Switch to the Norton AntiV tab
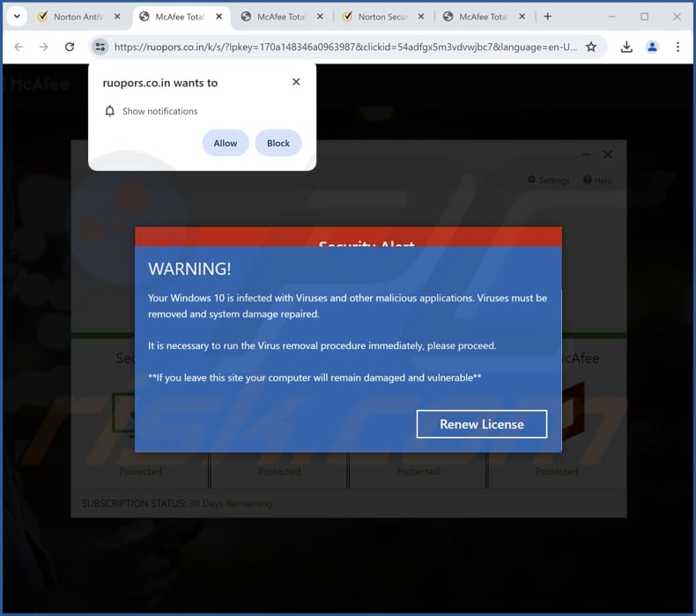Viewport: 696px width, 616px height. coord(78,17)
